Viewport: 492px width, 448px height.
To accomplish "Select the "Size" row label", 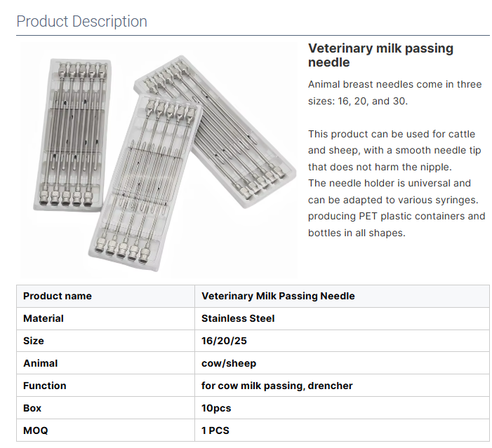I will [x=34, y=341].
